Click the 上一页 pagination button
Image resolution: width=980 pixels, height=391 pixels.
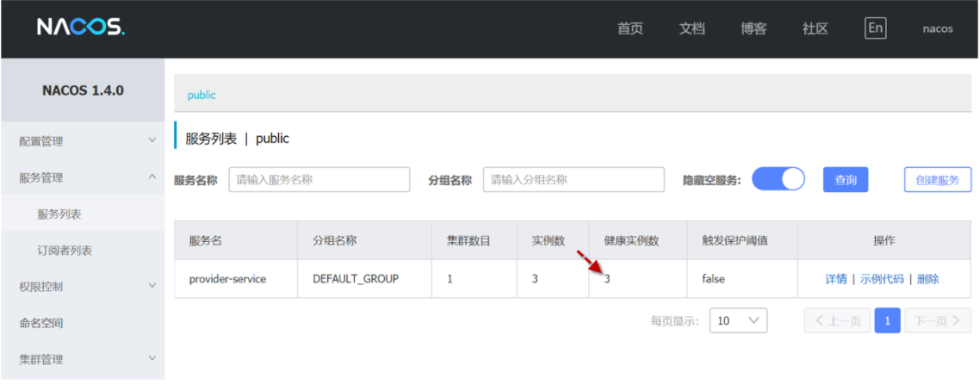pyautogui.click(x=838, y=320)
